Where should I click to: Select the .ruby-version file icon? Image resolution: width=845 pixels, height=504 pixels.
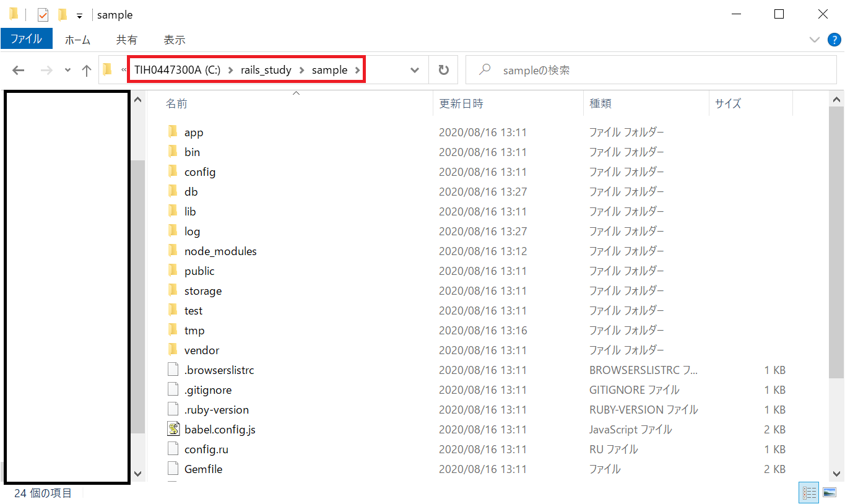click(173, 409)
